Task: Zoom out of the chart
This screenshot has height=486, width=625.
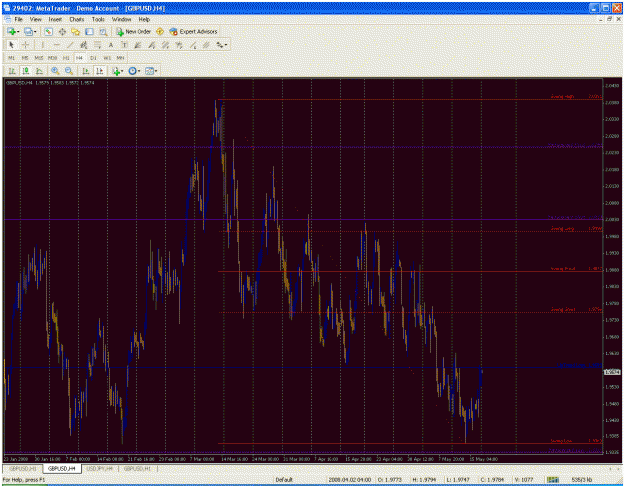Action: pyautogui.click(x=69, y=71)
